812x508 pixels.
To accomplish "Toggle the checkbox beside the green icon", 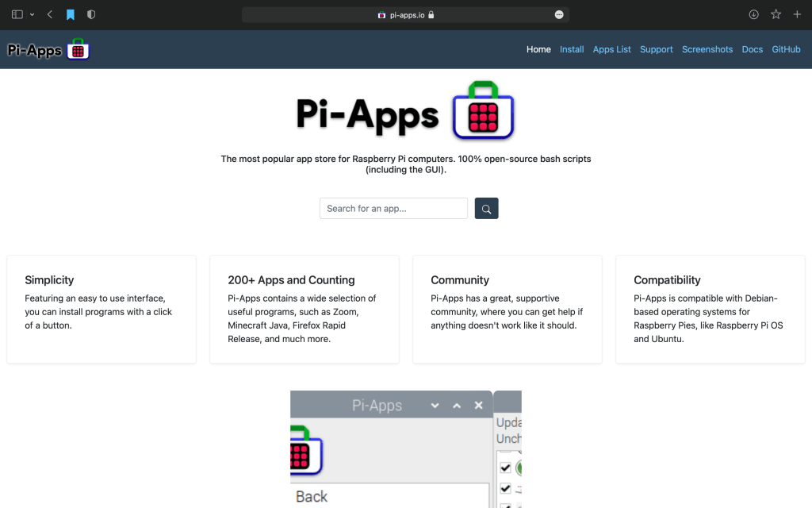I will 505,468.
